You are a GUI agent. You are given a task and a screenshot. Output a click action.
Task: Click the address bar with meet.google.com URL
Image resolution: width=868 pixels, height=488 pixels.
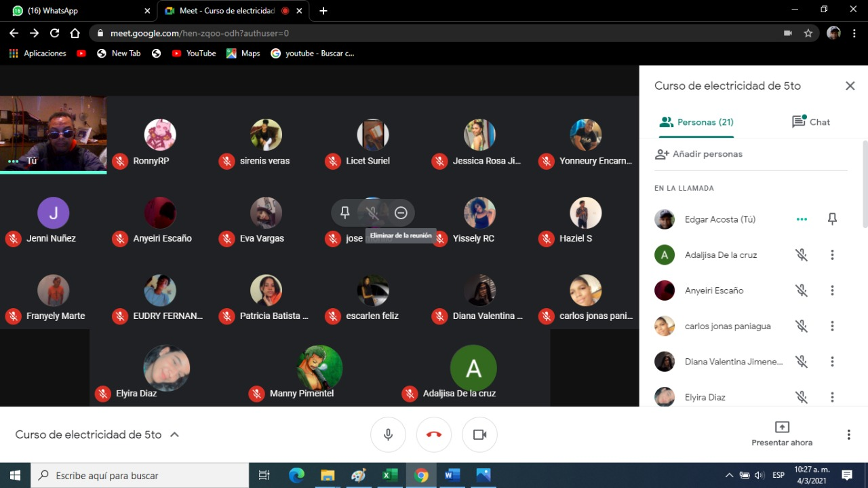434,33
